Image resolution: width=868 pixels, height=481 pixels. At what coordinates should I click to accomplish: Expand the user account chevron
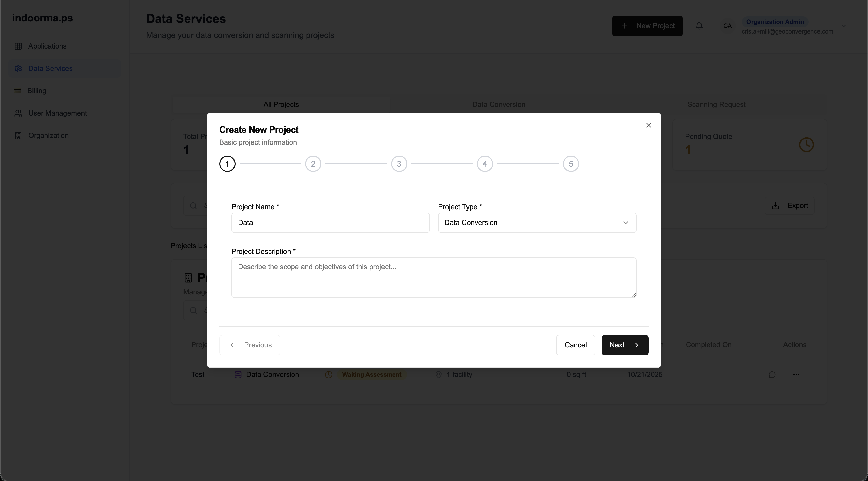point(843,26)
